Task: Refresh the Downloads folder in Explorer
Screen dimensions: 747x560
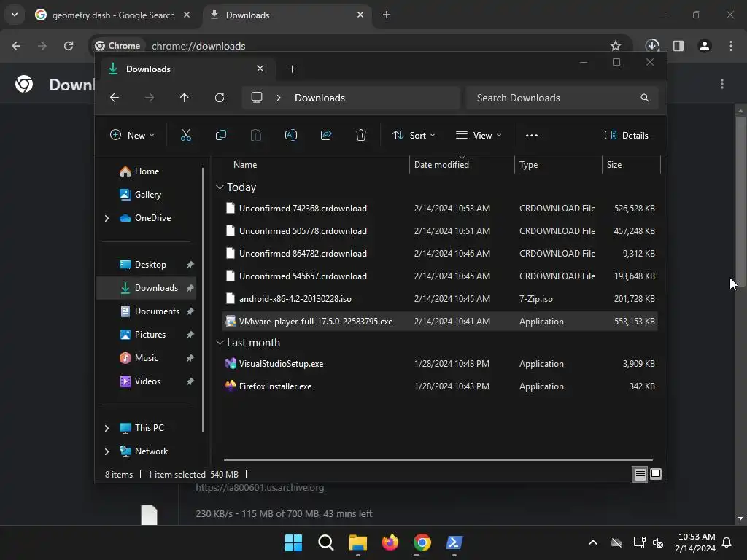Action: point(219,98)
